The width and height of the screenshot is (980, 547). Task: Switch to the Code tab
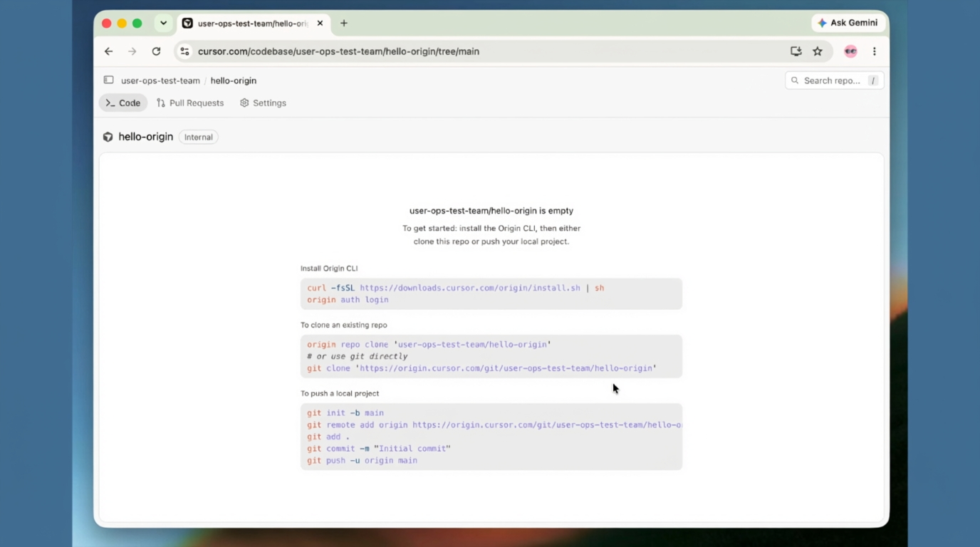pyautogui.click(x=123, y=103)
